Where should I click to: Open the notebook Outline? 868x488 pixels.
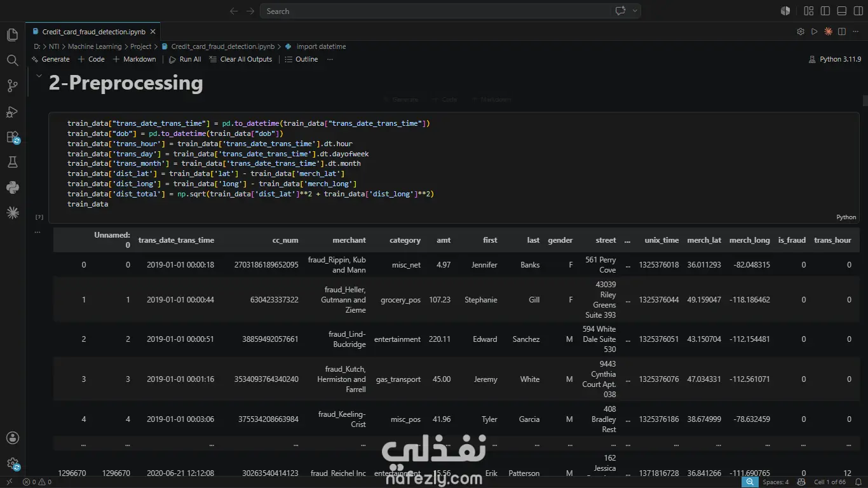[301, 59]
